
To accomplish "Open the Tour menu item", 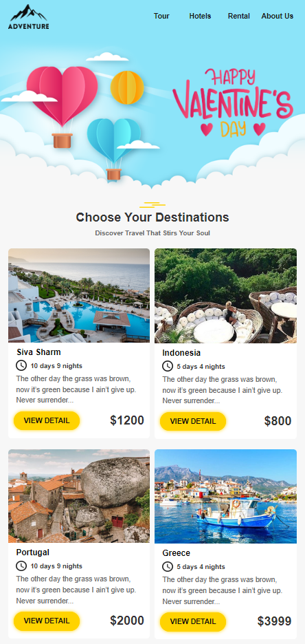I will click(161, 16).
